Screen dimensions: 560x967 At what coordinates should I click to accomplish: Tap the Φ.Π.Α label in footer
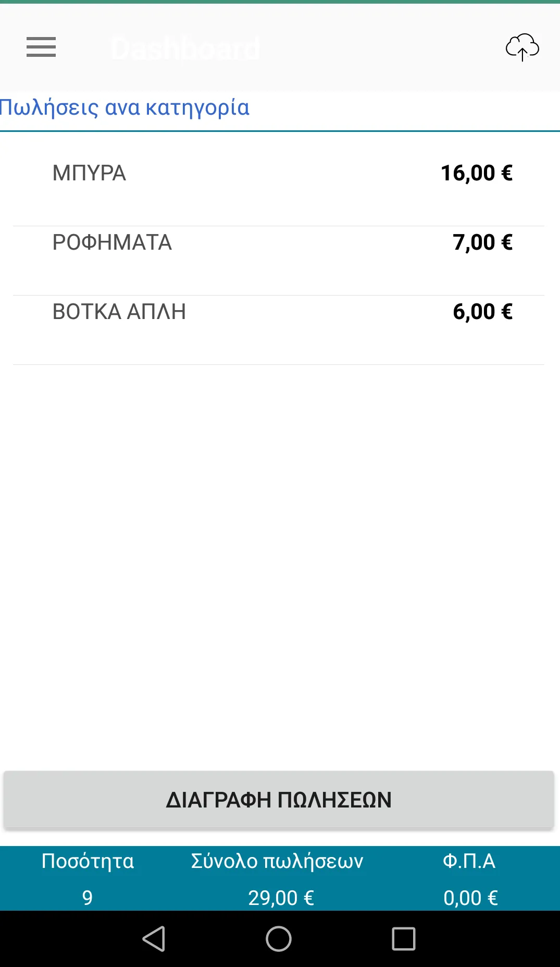(469, 861)
